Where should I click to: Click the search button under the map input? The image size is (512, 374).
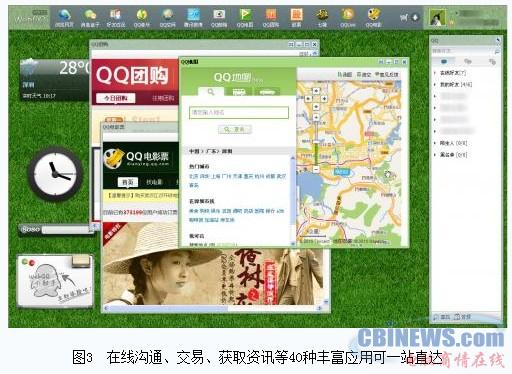coord(235,129)
